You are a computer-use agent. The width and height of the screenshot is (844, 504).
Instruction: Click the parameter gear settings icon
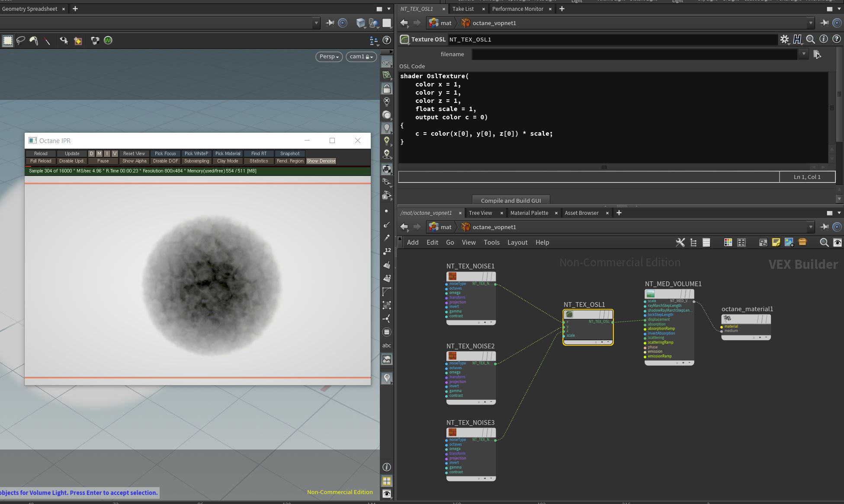(x=784, y=39)
